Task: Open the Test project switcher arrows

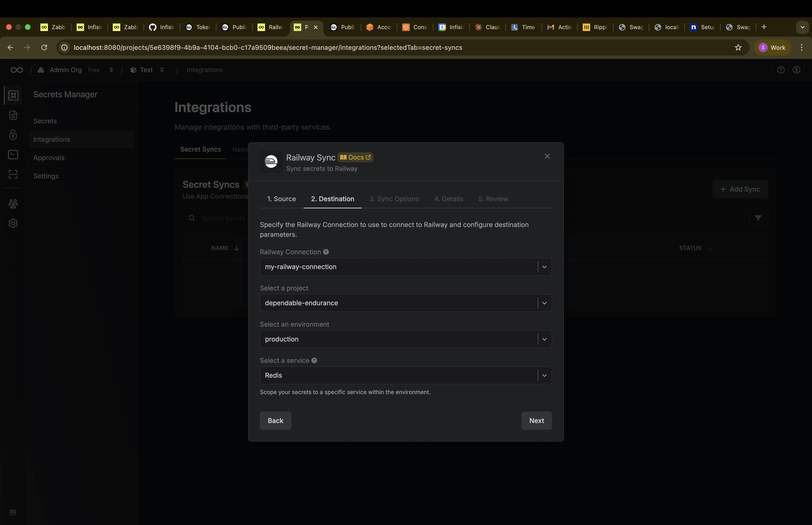Action: click(162, 70)
